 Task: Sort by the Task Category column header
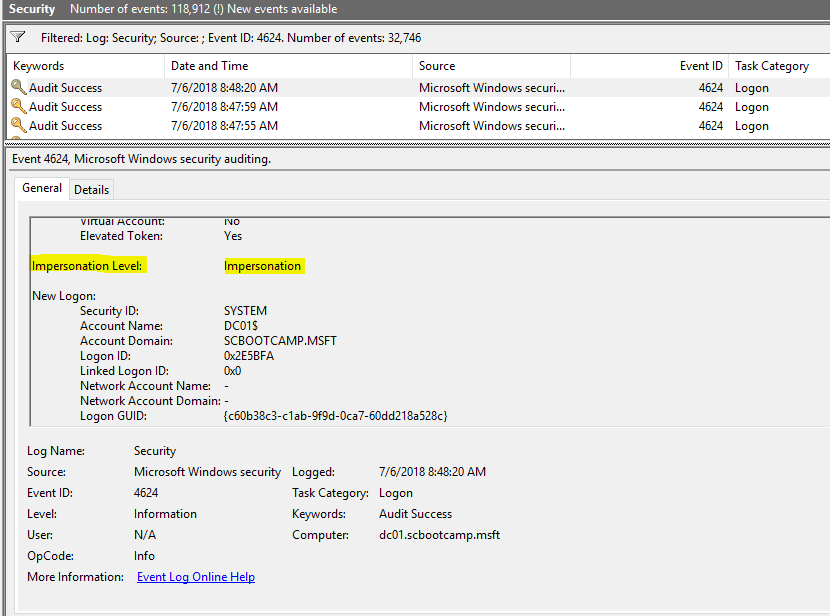[779, 66]
